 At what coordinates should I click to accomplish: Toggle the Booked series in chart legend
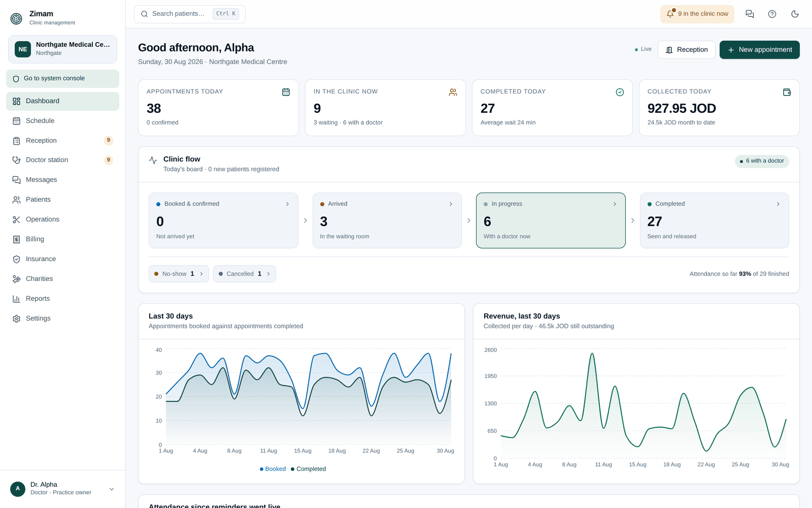click(273, 469)
